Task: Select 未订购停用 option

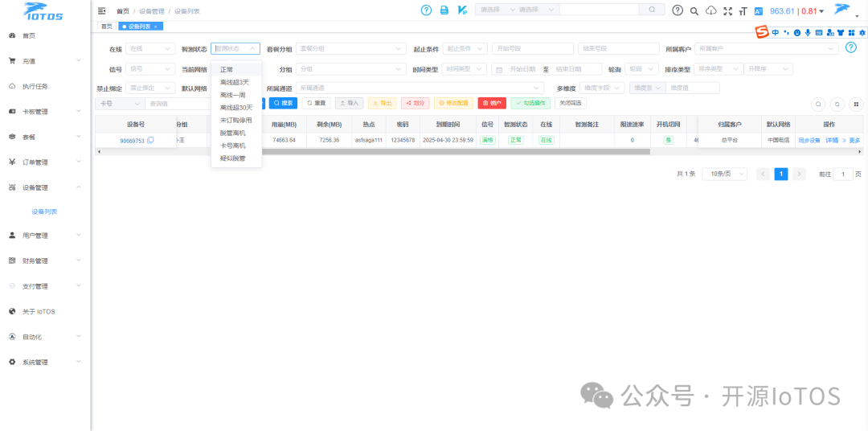Action: (236, 121)
